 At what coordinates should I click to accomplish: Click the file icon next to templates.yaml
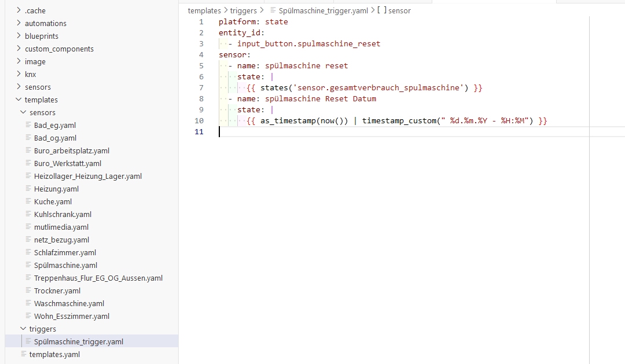click(x=24, y=354)
